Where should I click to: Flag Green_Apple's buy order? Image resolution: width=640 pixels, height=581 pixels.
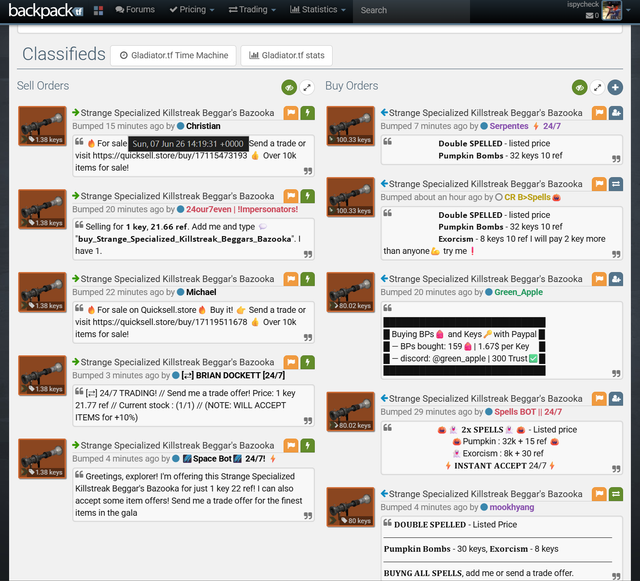click(x=599, y=279)
